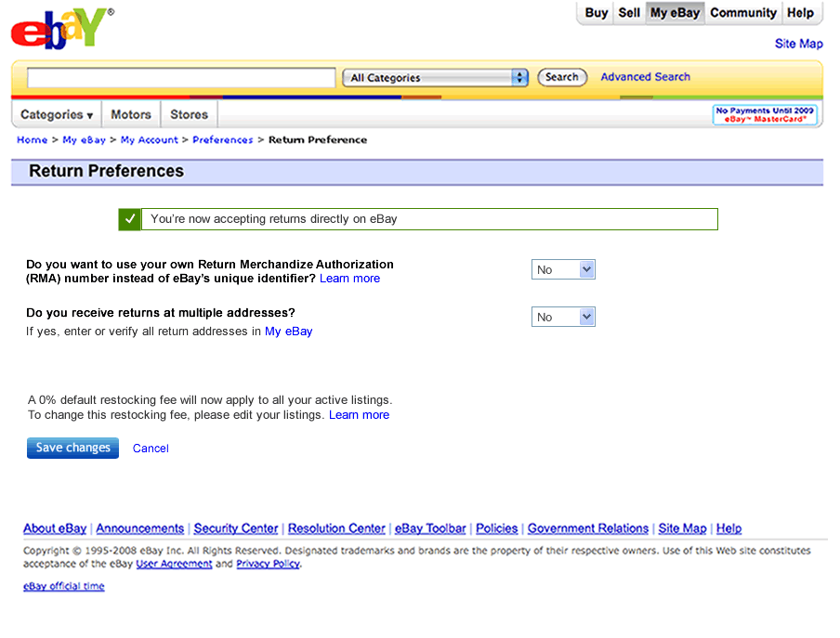This screenshot has width=840, height=638.
Task: Open the All Categories dropdown
Action: click(435, 78)
